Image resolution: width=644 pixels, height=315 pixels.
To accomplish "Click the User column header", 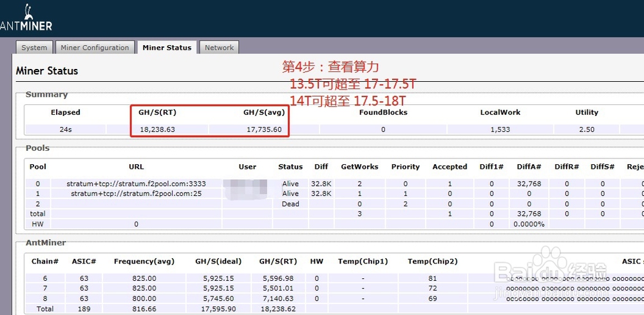I will (x=247, y=167).
